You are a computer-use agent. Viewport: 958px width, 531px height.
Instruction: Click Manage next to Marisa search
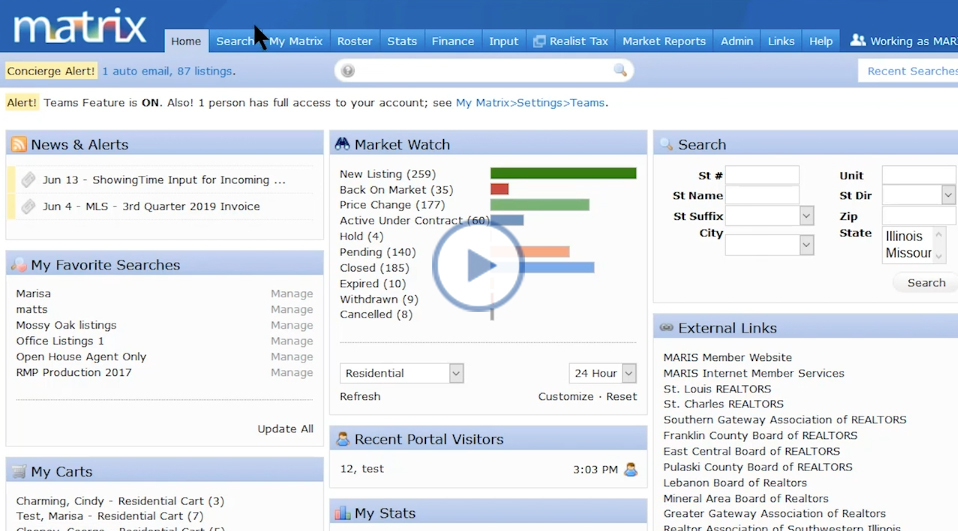click(291, 294)
